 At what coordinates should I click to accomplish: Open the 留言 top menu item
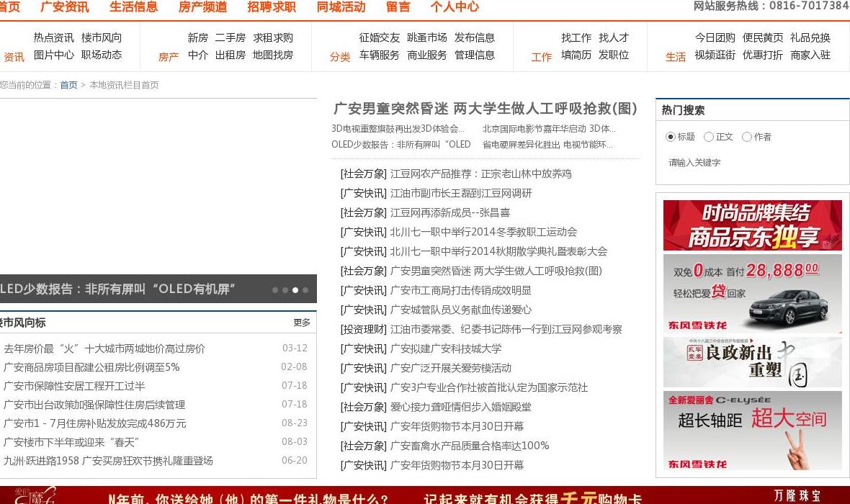[x=398, y=7]
